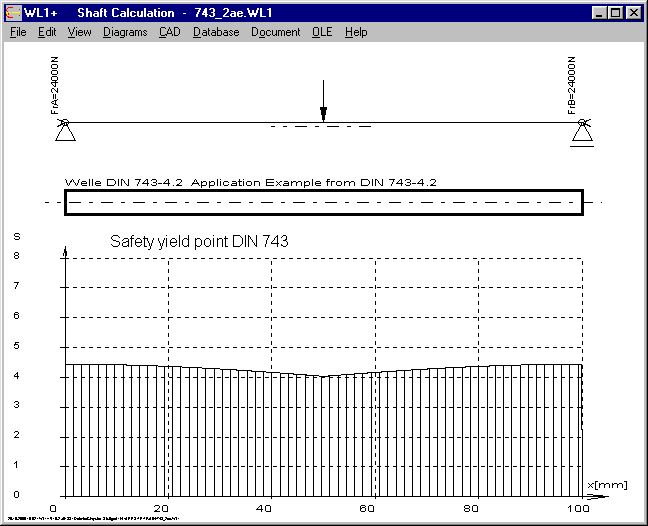This screenshot has width=648, height=526.
Task: Click the OLE menu
Action: [x=322, y=32]
